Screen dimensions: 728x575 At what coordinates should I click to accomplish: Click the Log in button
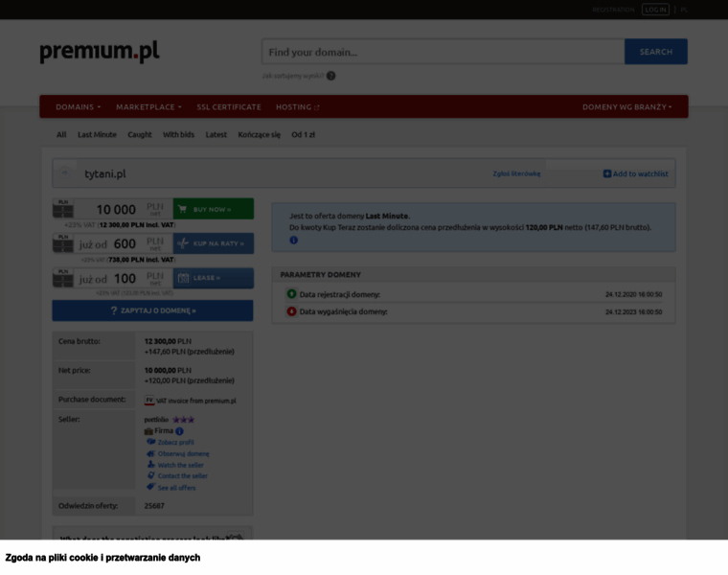(x=655, y=10)
